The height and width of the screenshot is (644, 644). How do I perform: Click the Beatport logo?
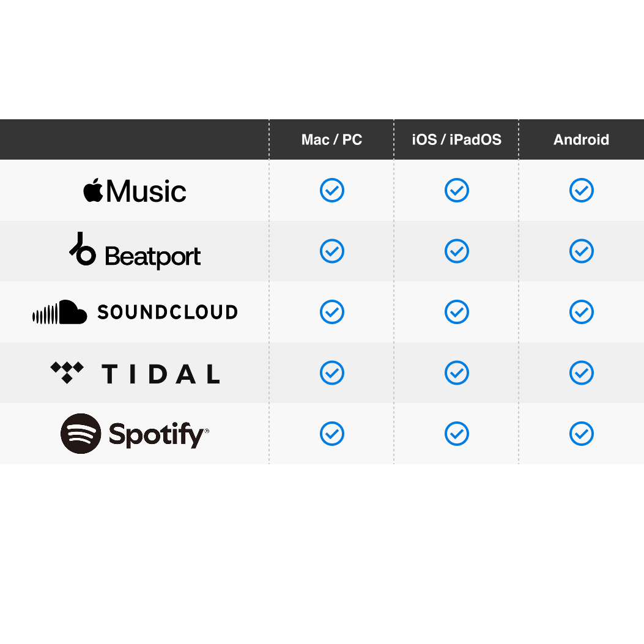pos(135,251)
